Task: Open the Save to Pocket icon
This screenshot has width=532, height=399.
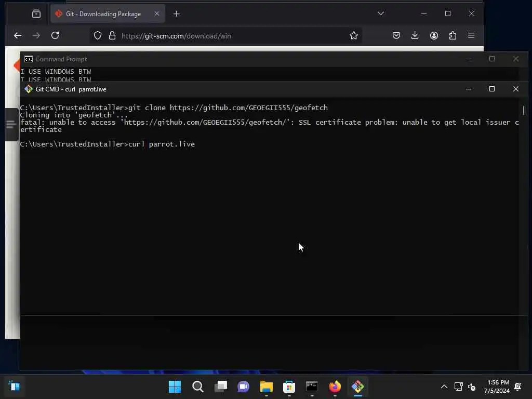Action: pos(396,35)
